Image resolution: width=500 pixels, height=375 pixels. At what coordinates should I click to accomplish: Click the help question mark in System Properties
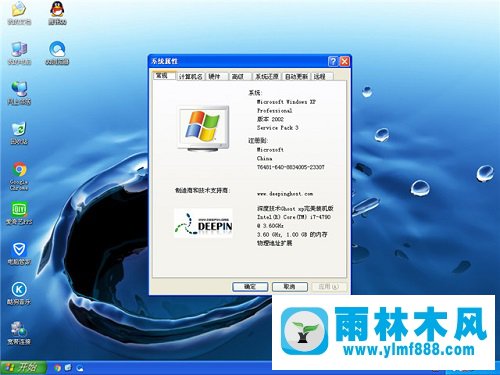[x=333, y=61]
